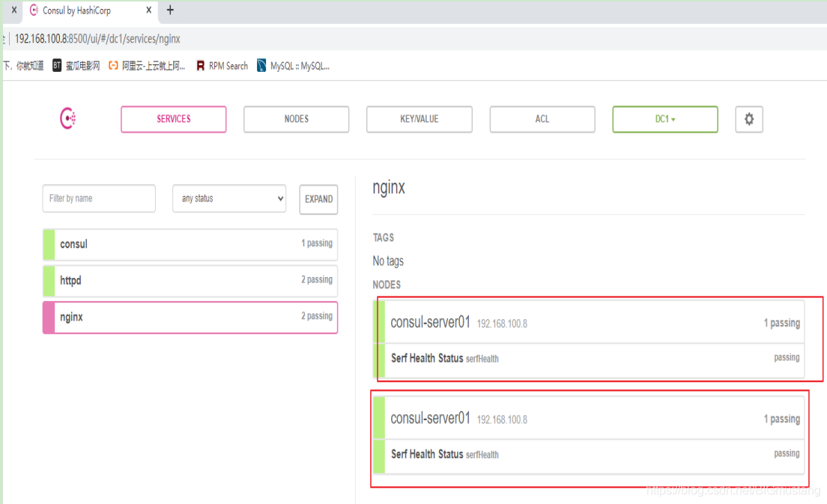Click the nginx service heading
The image size is (827, 504).
[389, 188]
